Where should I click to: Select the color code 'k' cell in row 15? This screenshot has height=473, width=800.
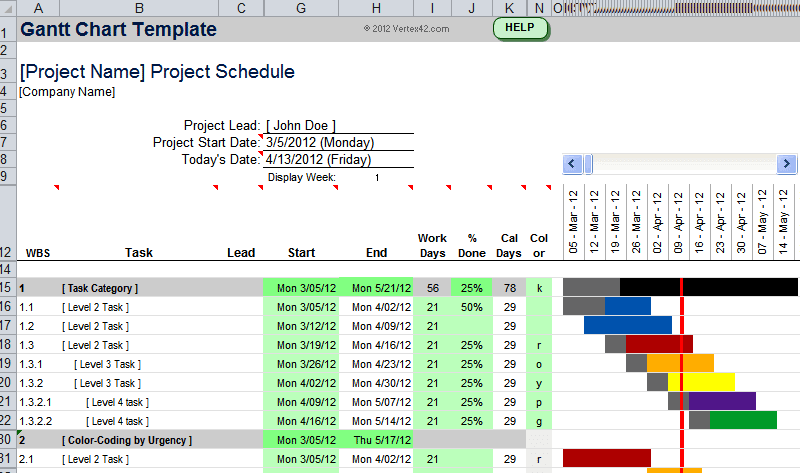[x=539, y=288]
